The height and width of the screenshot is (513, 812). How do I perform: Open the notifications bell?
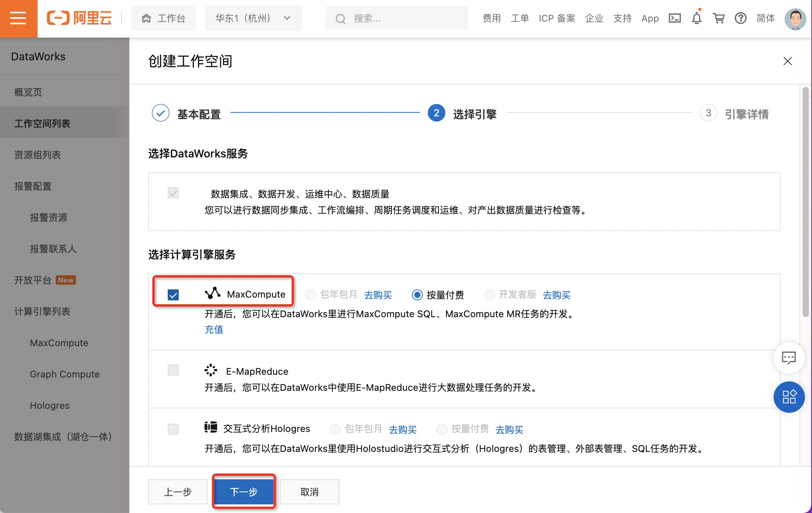(x=696, y=18)
